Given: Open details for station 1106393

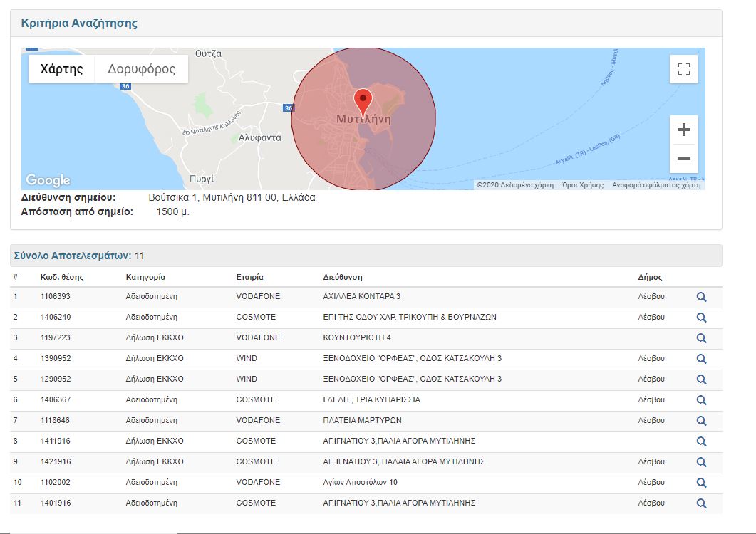Looking at the screenshot, I should click(x=702, y=297).
